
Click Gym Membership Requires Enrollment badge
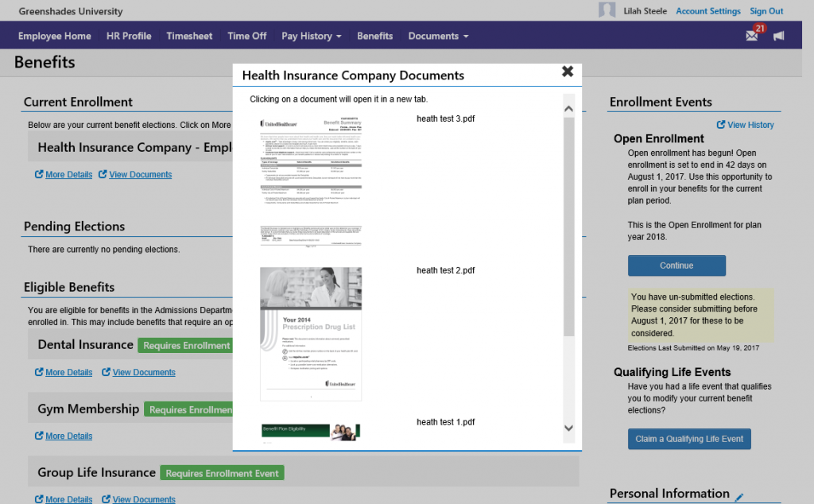coord(188,409)
